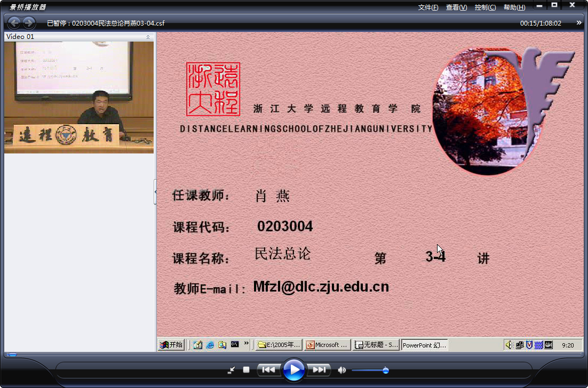This screenshot has width=588, height=388.
Task: Click the playback progress bar thumb
Action: coord(12,354)
